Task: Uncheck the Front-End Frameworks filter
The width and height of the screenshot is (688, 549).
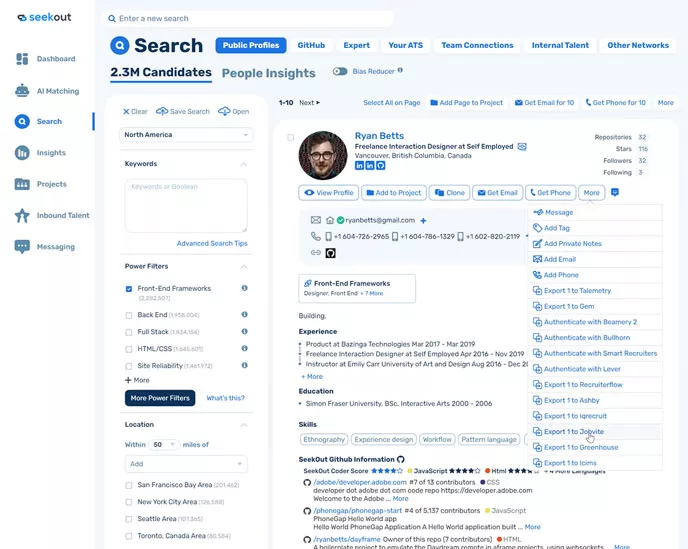Action: [x=129, y=289]
